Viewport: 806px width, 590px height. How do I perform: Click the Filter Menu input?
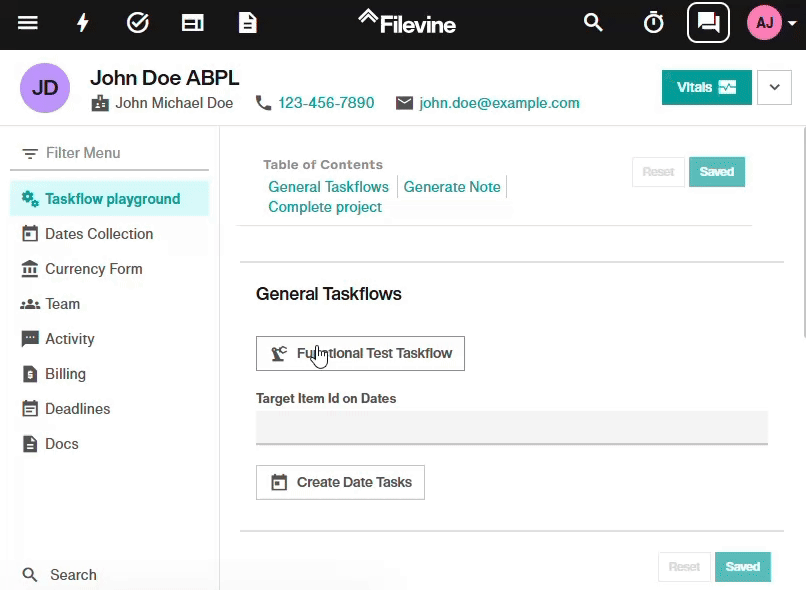tap(109, 153)
